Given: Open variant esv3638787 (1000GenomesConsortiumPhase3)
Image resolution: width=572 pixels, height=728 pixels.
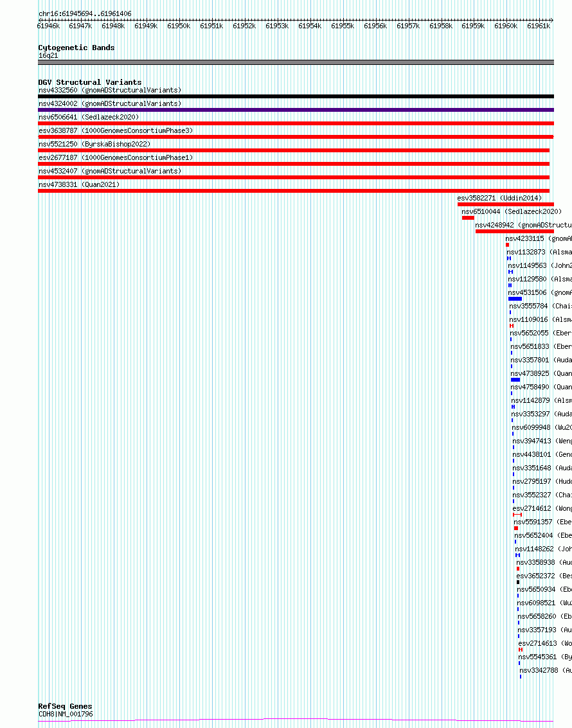Looking at the screenshot, I should [x=116, y=130].
